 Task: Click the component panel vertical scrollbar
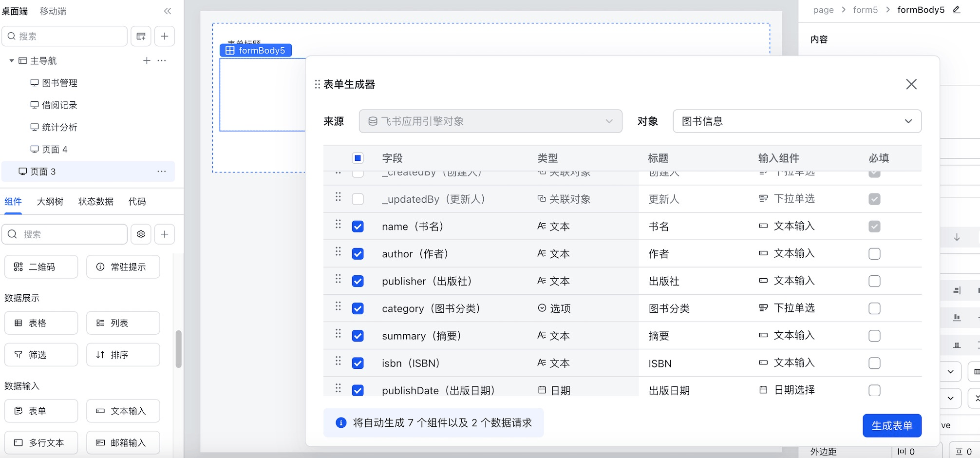pyautogui.click(x=178, y=349)
